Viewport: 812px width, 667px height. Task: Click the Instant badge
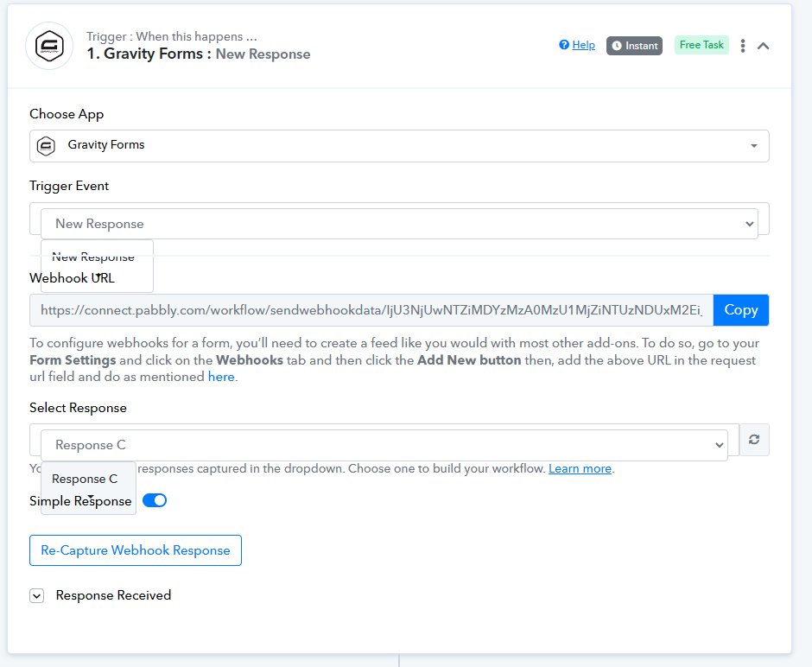click(x=634, y=46)
